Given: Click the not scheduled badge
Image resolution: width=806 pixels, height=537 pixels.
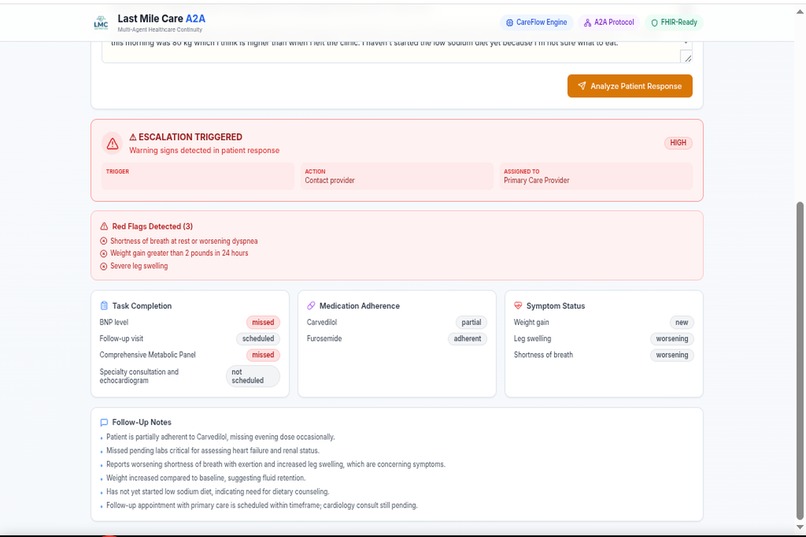Looking at the screenshot, I should click(253, 376).
